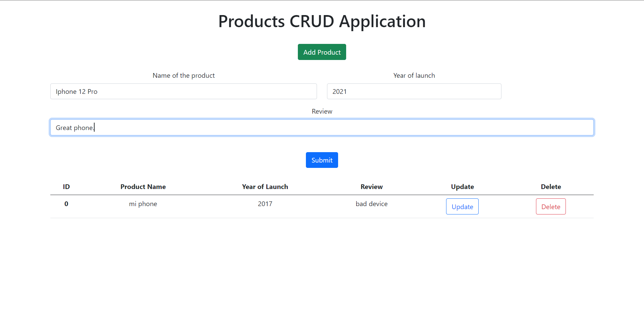
Task: Click the green Add Product button
Action: tap(322, 52)
